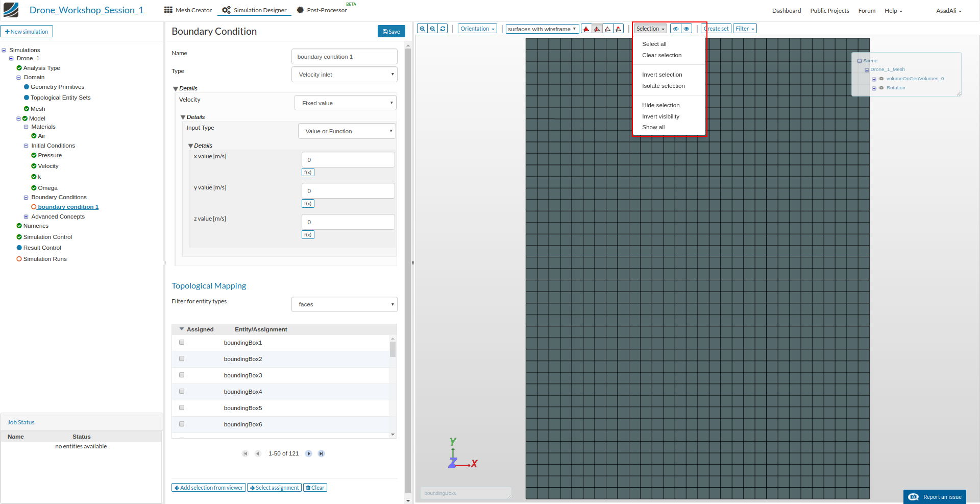
Task: Click blue circle icon beside Result Control
Action: [x=19, y=248]
